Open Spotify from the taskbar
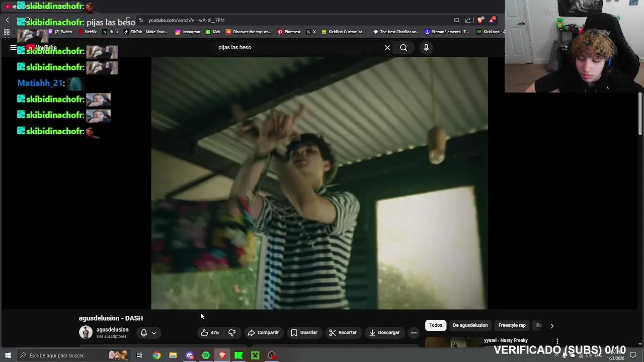This screenshot has height=362, width=644. pyautogui.click(x=206, y=355)
